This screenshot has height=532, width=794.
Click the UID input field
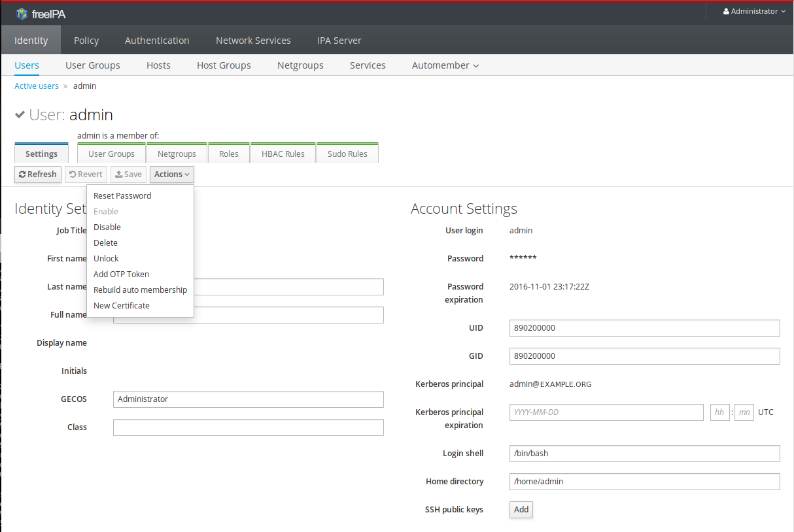coord(644,328)
